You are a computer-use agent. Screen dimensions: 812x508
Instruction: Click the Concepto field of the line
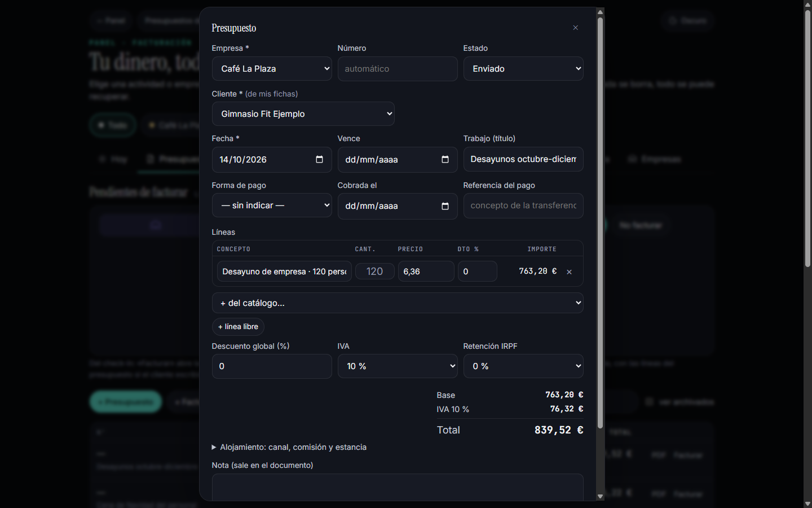pos(284,271)
